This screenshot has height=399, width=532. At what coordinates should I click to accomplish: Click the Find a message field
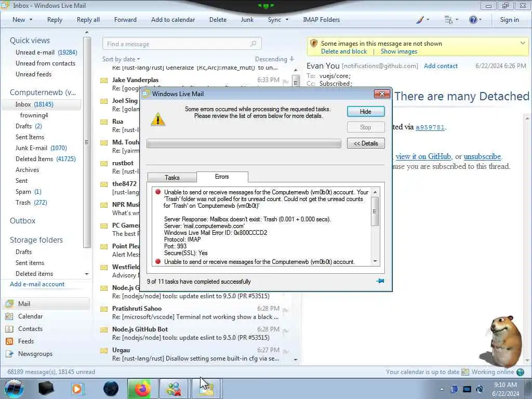click(x=181, y=44)
